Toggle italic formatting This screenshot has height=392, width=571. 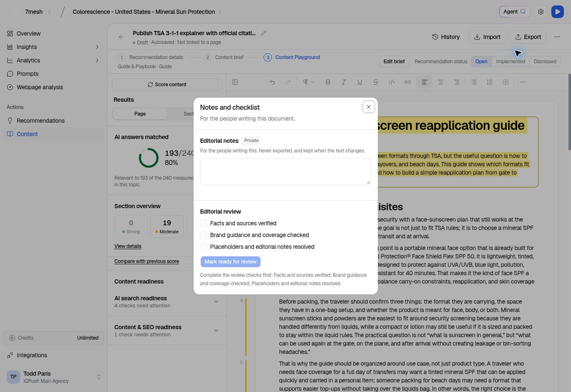coord(344,82)
